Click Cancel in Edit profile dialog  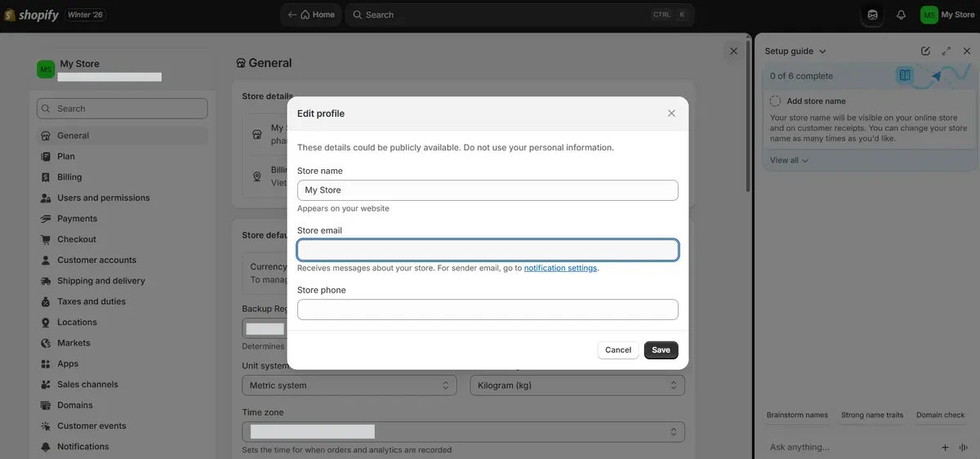coord(618,350)
